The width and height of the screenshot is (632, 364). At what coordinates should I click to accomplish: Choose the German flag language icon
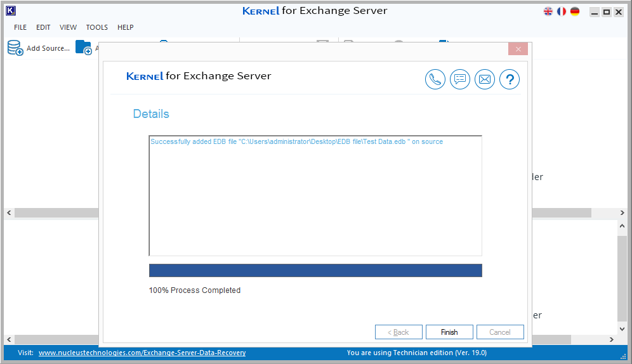pos(575,11)
